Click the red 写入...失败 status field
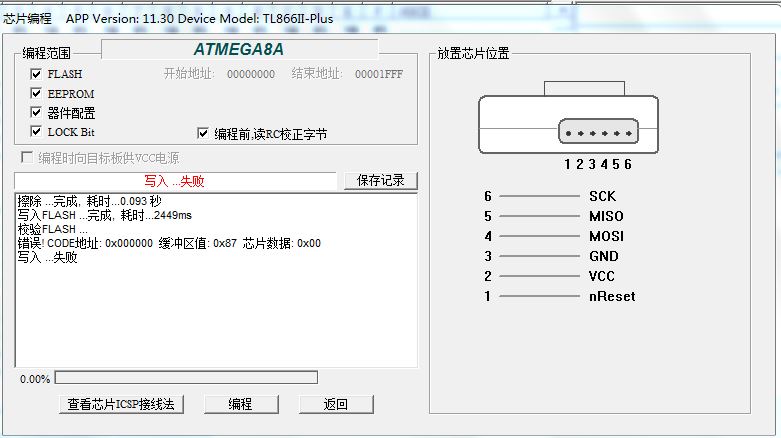The width and height of the screenshot is (781, 438). point(175,181)
